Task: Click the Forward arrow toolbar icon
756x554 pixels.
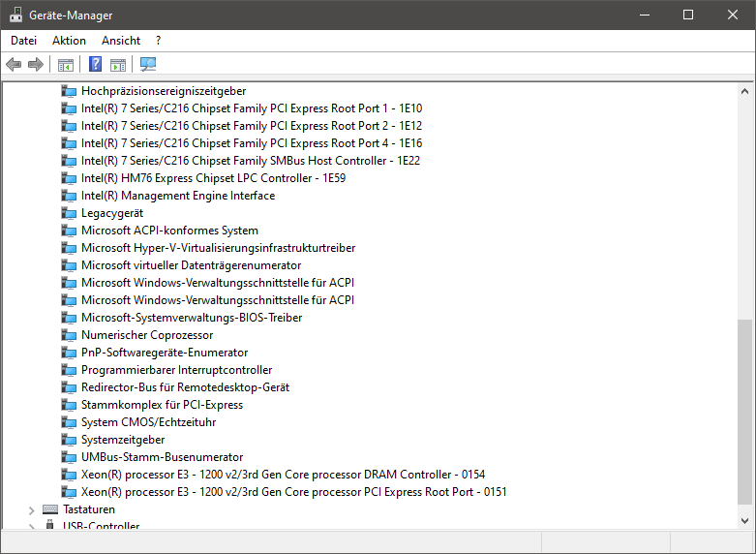Action: [x=36, y=64]
